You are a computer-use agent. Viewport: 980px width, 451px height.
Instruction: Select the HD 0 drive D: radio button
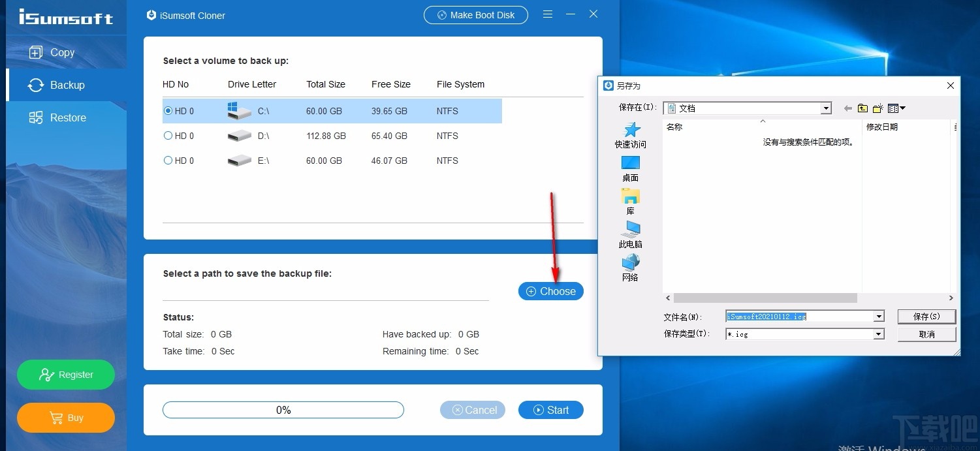(x=168, y=136)
